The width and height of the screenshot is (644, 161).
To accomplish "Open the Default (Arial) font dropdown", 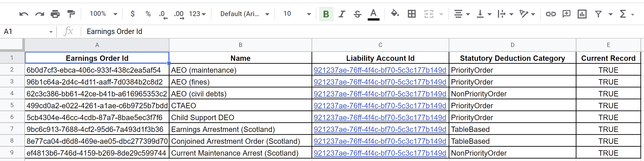I will point(244,14).
